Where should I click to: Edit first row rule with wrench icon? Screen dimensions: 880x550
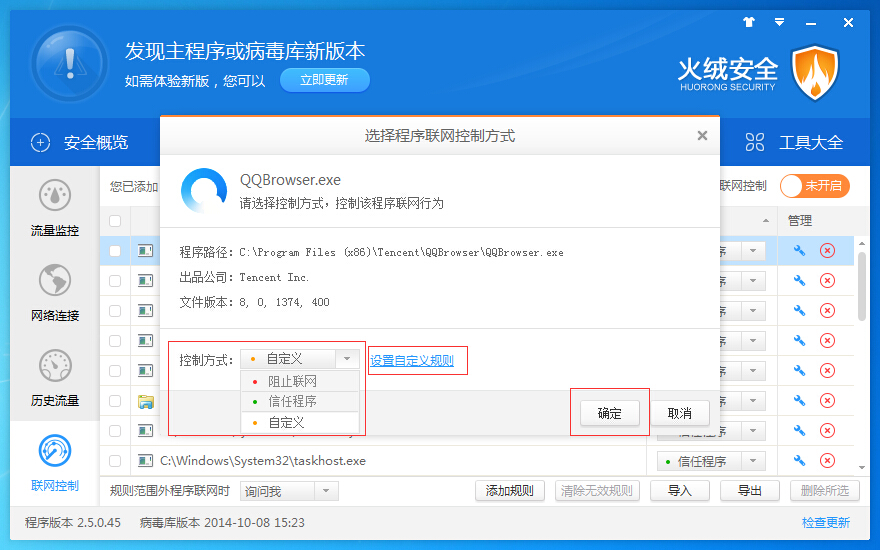[x=799, y=250]
